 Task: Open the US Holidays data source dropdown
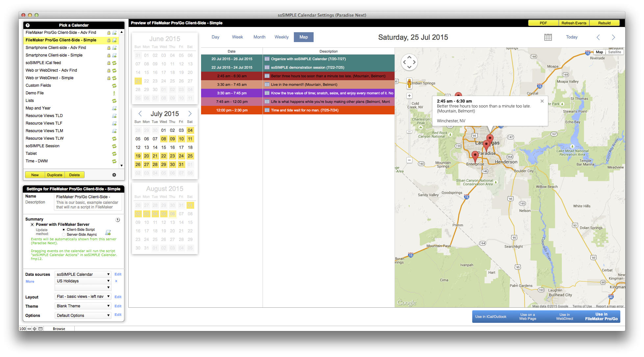pos(83,281)
